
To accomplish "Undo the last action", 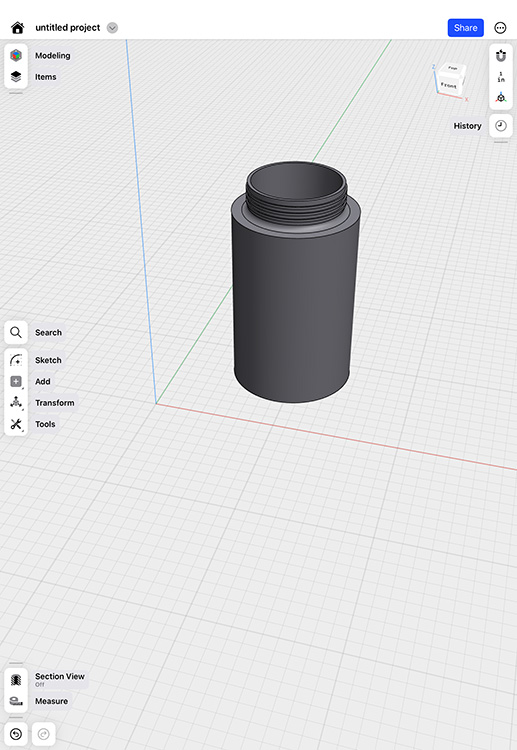I will pyautogui.click(x=16, y=734).
